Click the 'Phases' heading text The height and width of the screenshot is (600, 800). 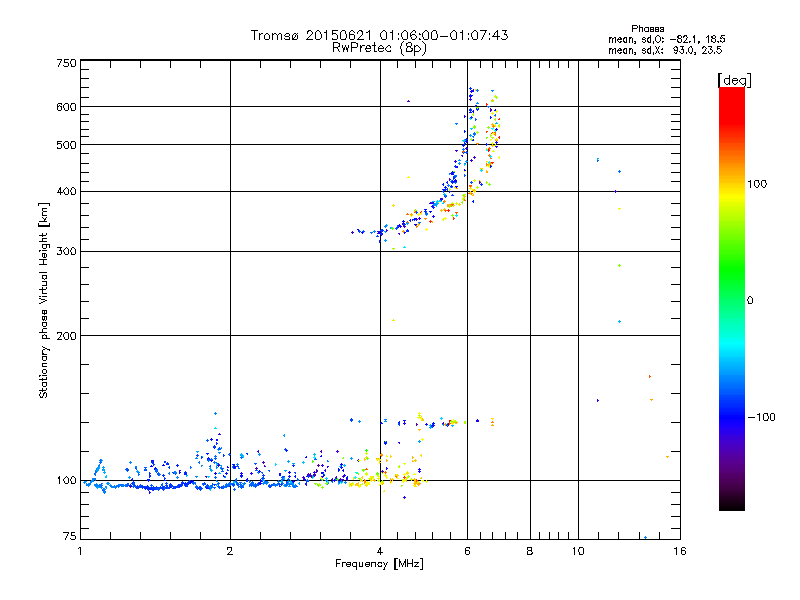[x=647, y=29]
